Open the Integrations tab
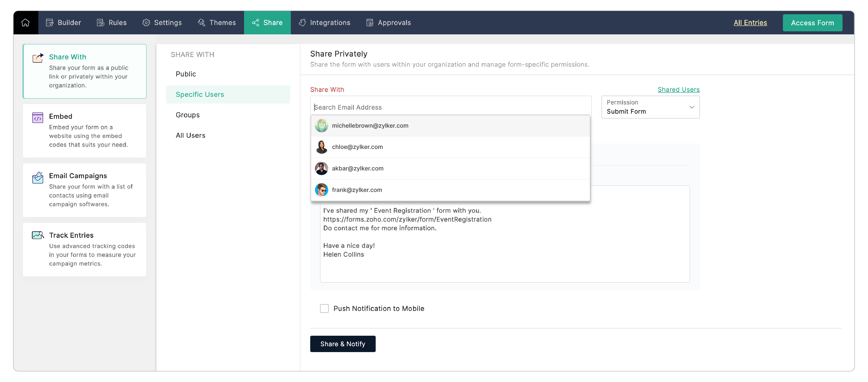 [324, 23]
